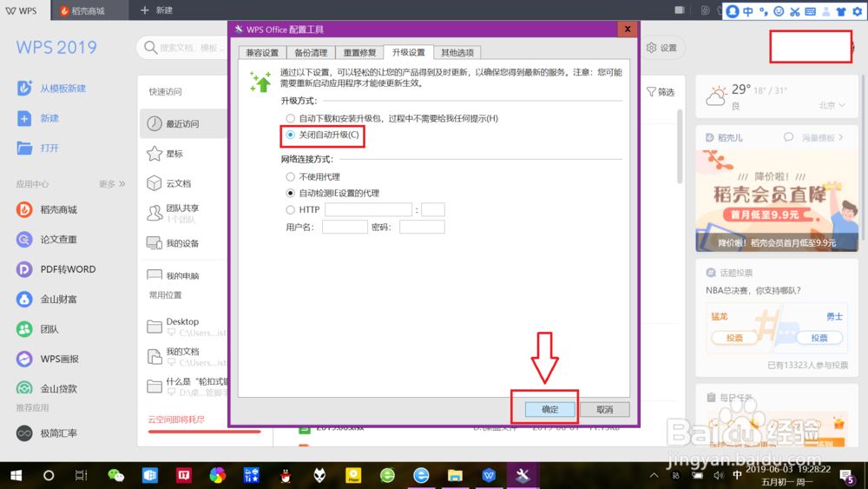Vote 投票 for 猛龙
The image size is (868, 489).
[734, 338]
